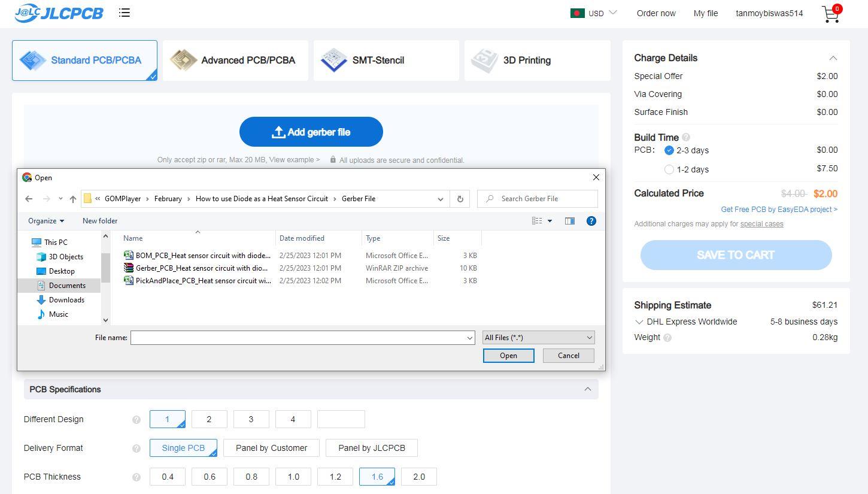Go back in the Open dialog

pyautogui.click(x=29, y=199)
